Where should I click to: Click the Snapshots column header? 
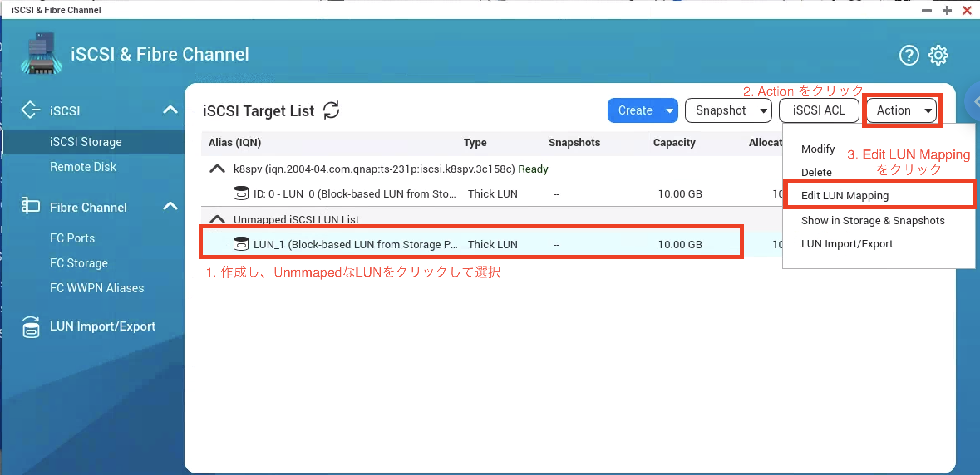[574, 142]
